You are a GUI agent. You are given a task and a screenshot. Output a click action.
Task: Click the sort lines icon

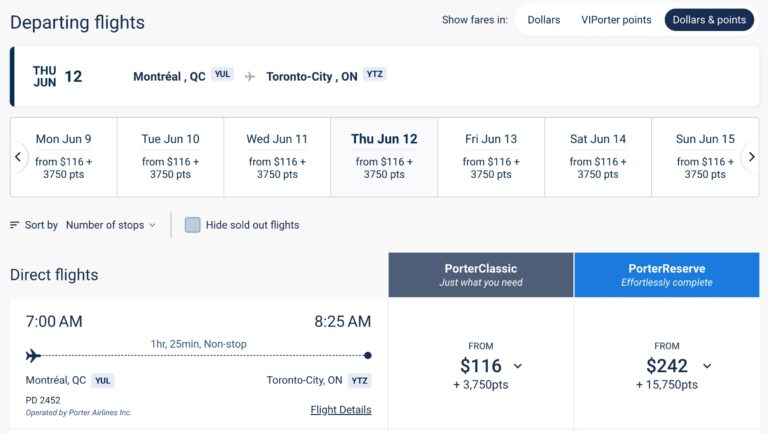point(15,225)
